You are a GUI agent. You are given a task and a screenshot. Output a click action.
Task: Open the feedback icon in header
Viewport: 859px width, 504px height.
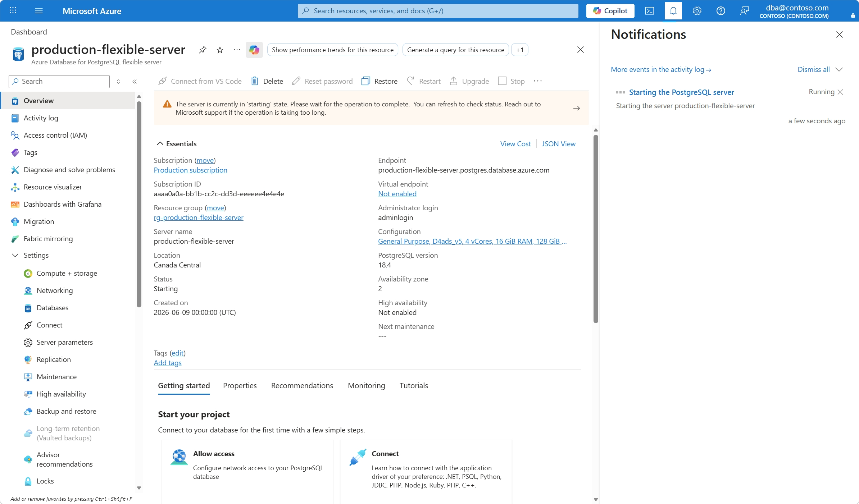[x=745, y=11]
